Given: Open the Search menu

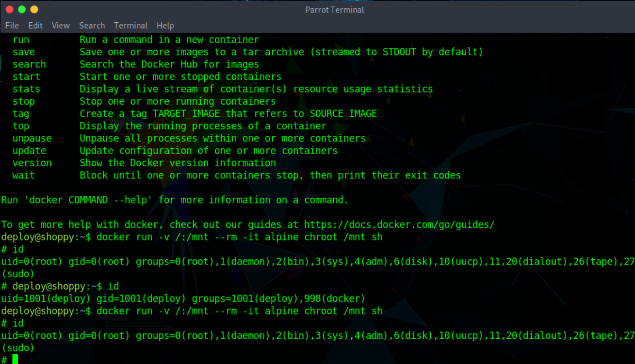Looking at the screenshot, I should click(x=92, y=26).
